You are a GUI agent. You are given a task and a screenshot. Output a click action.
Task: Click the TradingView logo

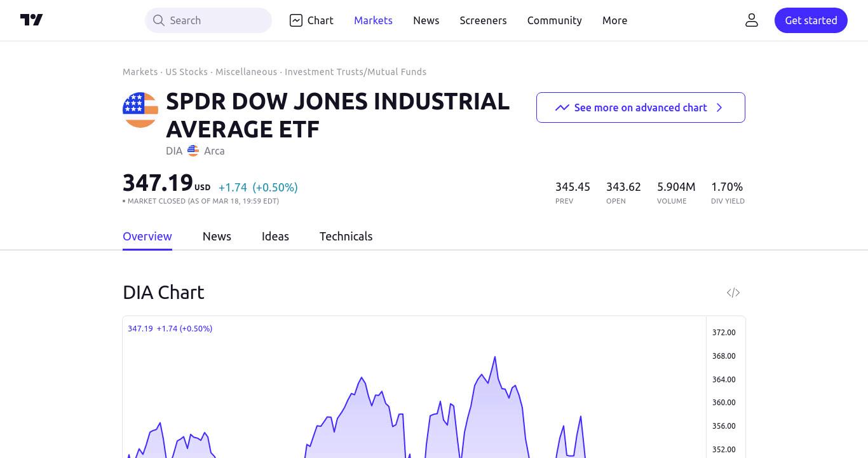click(x=31, y=20)
